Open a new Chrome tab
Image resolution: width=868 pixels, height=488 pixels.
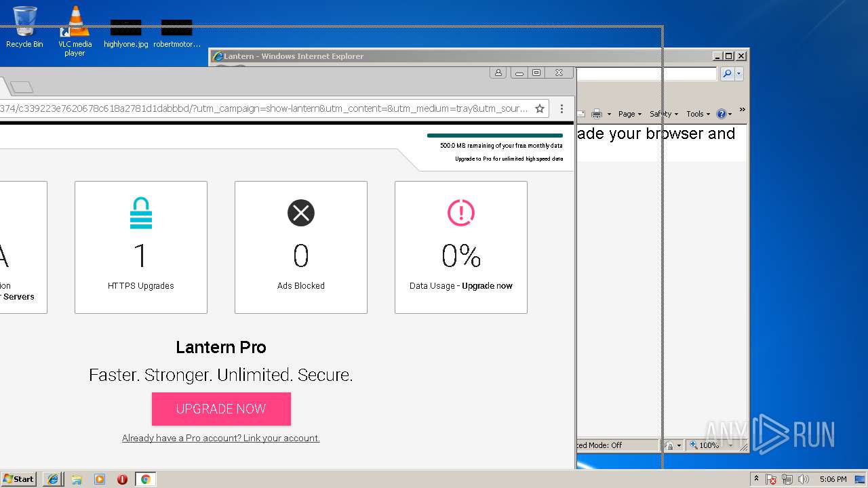pos(22,87)
